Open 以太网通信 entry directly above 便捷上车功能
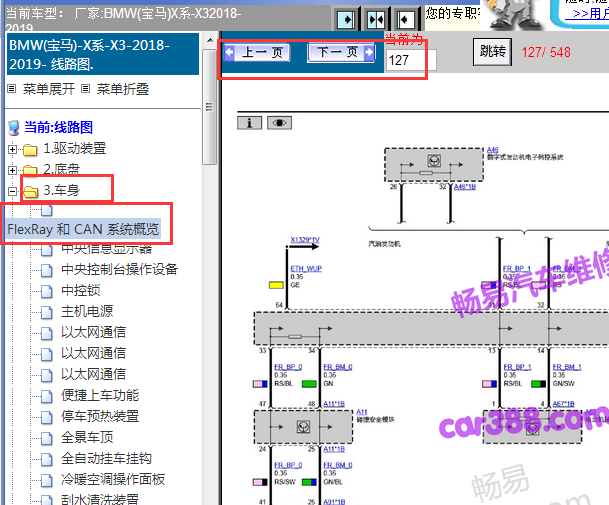Screen dimensions: 609x505 pos(93,374)
